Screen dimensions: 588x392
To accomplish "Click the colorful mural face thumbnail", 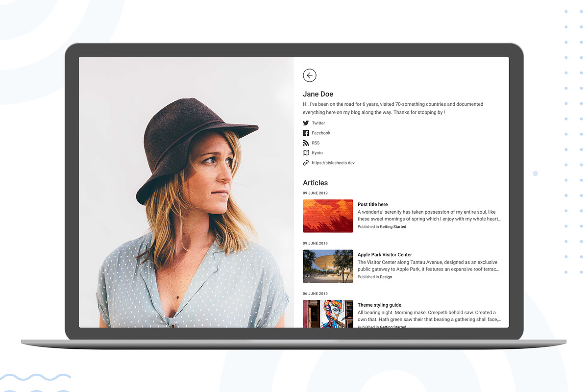I will pyautogui.click(x=328, y=314).
